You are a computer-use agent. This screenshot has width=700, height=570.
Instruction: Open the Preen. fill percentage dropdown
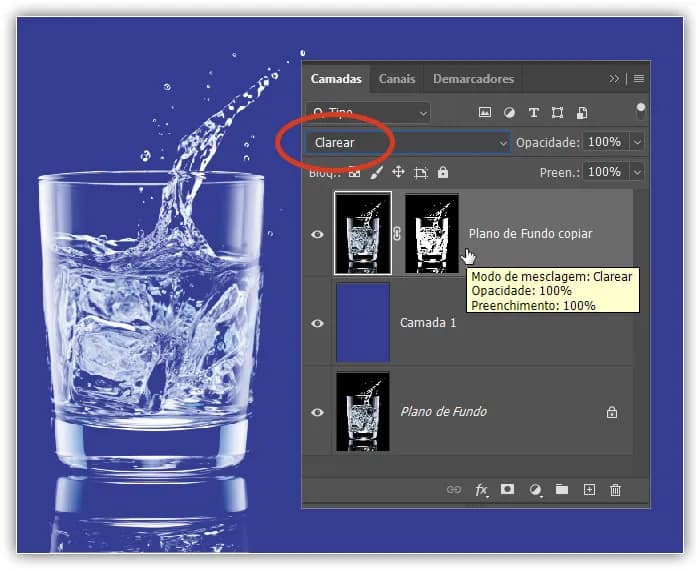(638, 172)
